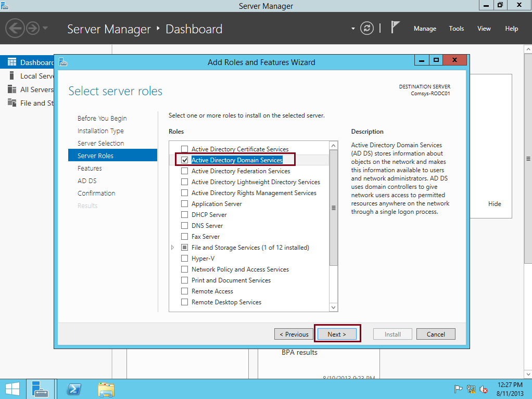532x399 pixels.
Task: Open the Manage menu
Action: tap(425, 29)
